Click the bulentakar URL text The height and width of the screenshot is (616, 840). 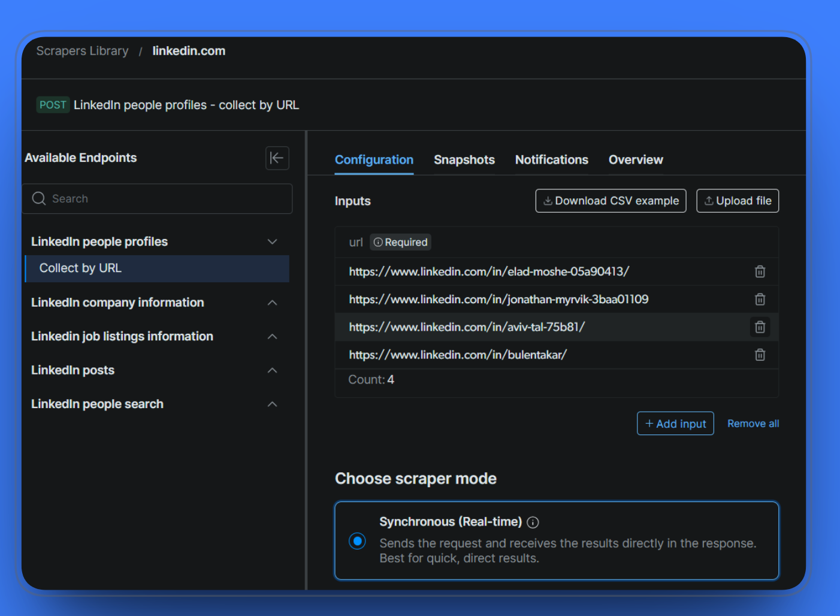[458, 355]
